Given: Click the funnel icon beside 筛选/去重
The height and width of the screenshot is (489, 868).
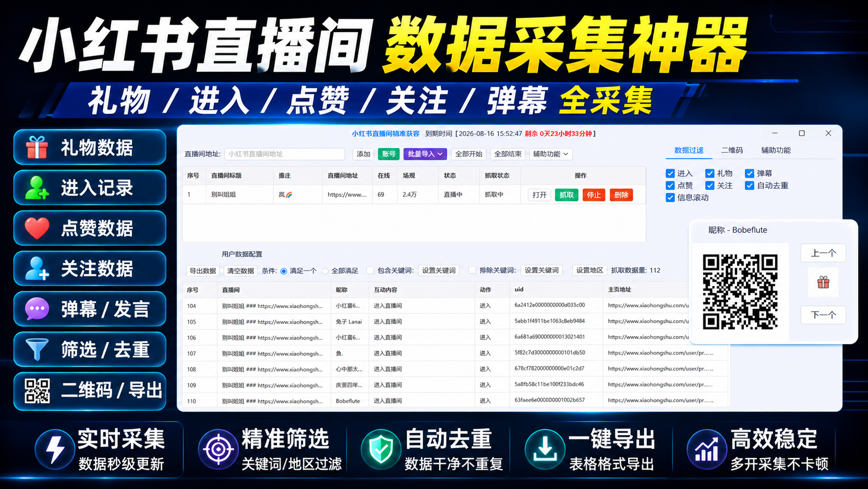Looking at the screenshot, I should click(37, 350).
